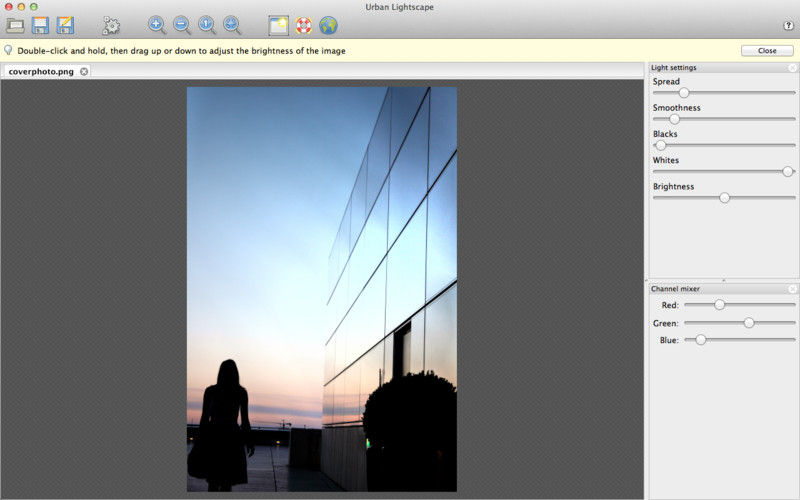Fit image to window magnifier icon
The width and height of the screenshot is (800, 500).
pos(232,25)
